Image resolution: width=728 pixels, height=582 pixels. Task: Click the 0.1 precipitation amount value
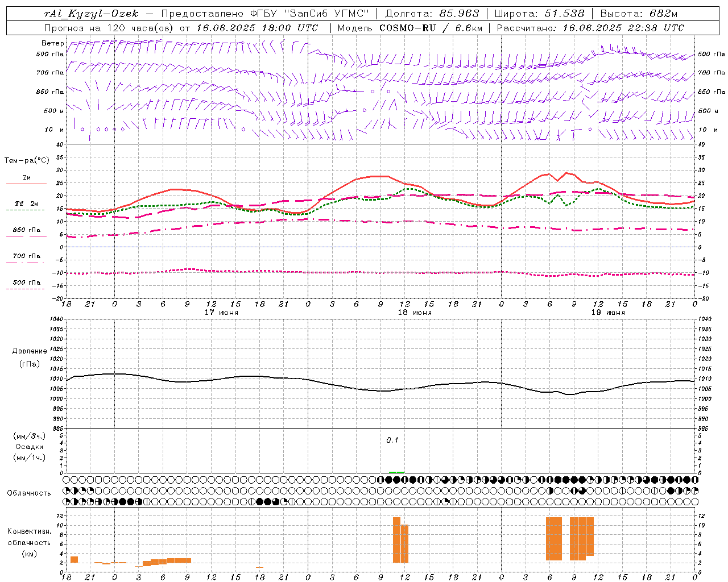click(392, 440)
